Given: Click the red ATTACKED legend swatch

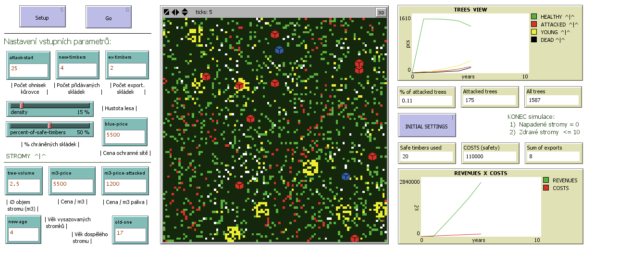Looking at the screenshot, I should (533, 25).
